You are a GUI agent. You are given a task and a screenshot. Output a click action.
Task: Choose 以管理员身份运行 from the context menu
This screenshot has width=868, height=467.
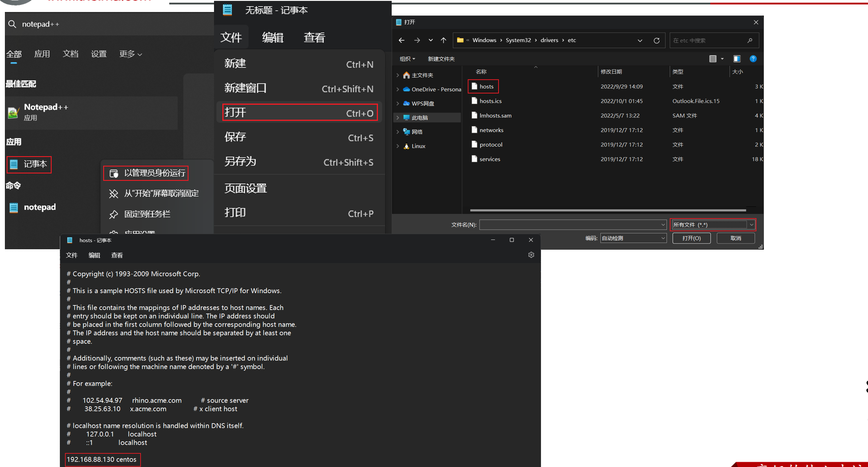(146, 173)
